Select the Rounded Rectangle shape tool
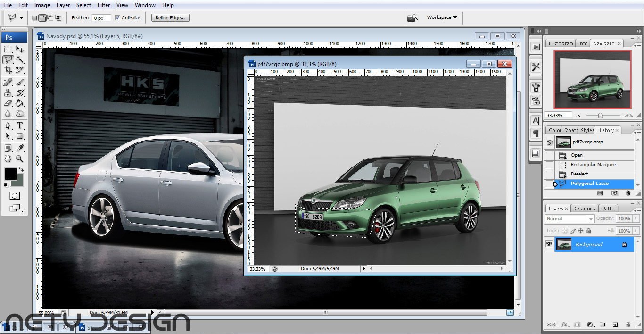This screenshot has width=644, height=334. (x=20, y=136)
